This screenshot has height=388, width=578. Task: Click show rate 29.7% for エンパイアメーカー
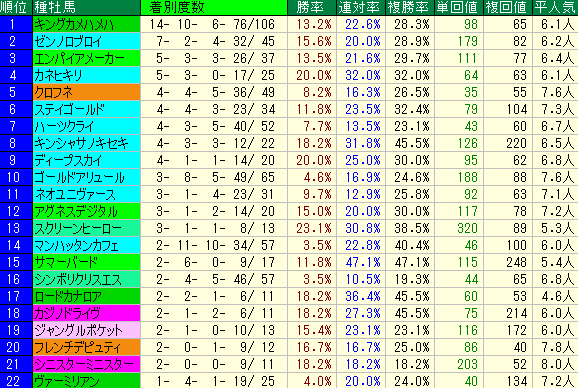click(410, 58)
